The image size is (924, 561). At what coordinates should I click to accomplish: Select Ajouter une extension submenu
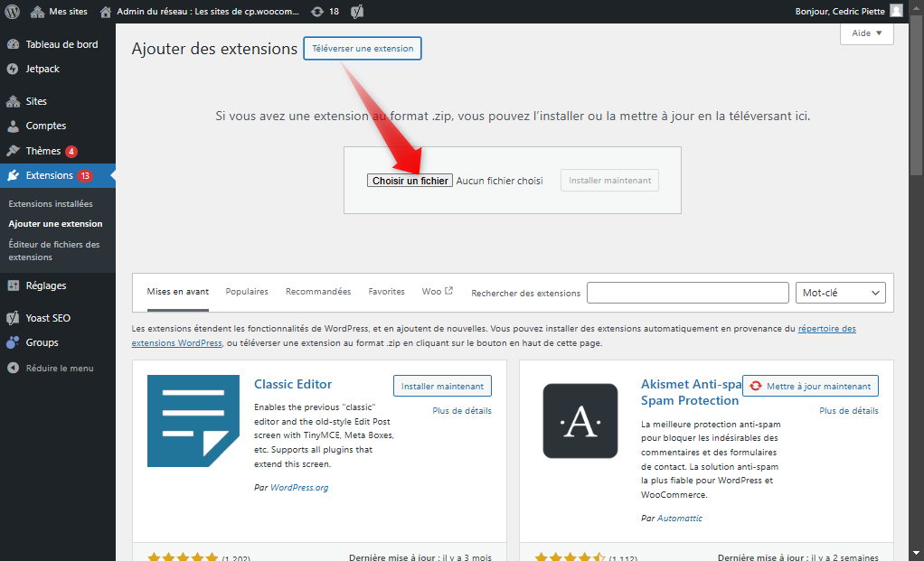click(x=55, y=224)
